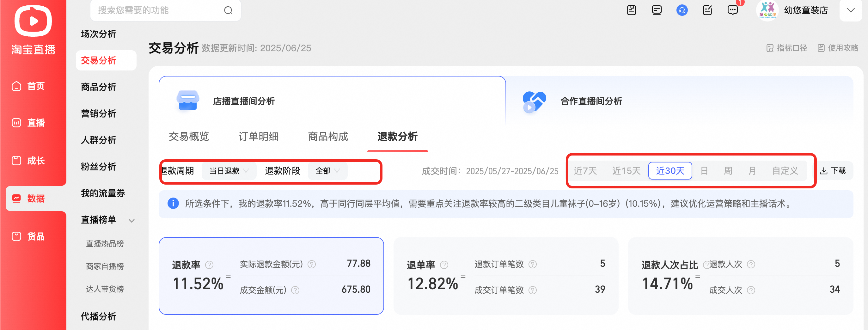Show help for 退款人次

tap(751, 264)
